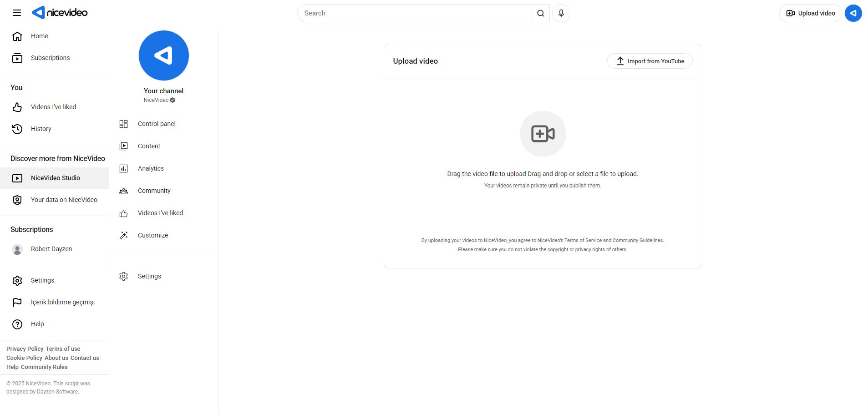The width and height of the screenshot is (868, 414).
Task: Click the large channel avatar
Action: pyautogui.click(x=164, y=56)
